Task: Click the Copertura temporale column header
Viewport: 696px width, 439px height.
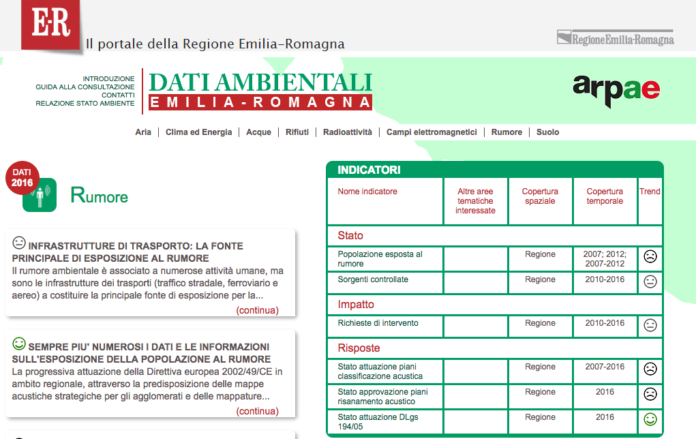Action: 605,196
